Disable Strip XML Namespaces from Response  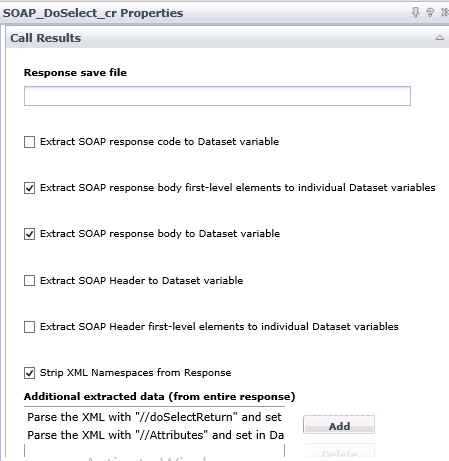(x=29, y=373)
